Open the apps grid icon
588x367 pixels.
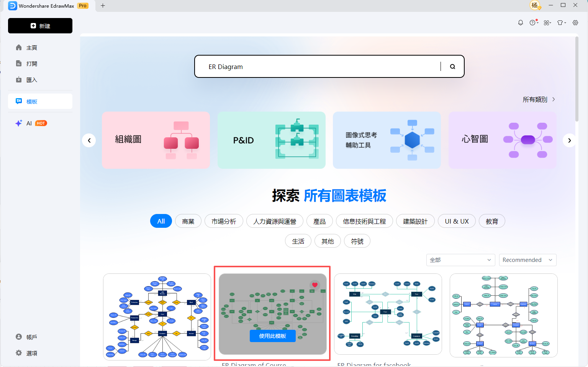pyautogui.click(x=547, y=22)
